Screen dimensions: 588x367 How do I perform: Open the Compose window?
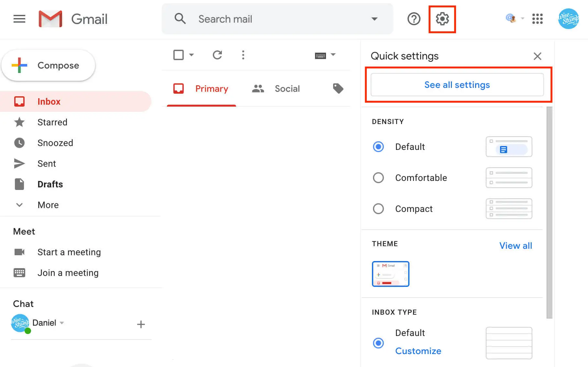click(48, 65)
